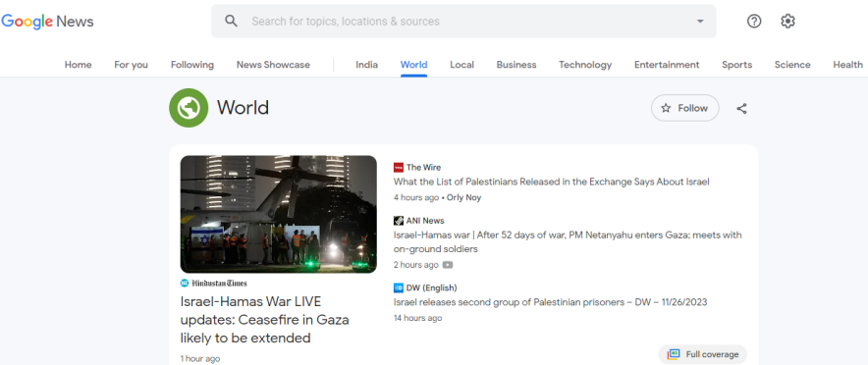The height and width of the screenshot is (365, 868).
Task: Click the search magnifier icon
Action: (x=232, y=21)
